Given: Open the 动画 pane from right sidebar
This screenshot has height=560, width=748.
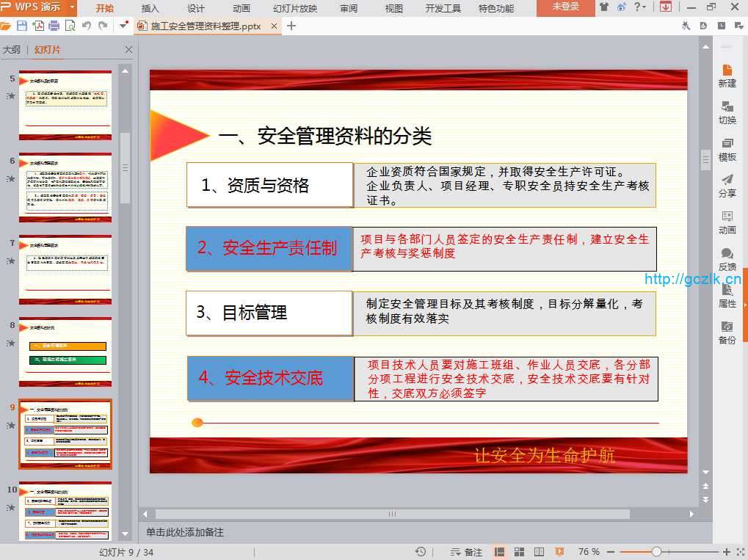Looking at the screenshot, I should (727, 222).
